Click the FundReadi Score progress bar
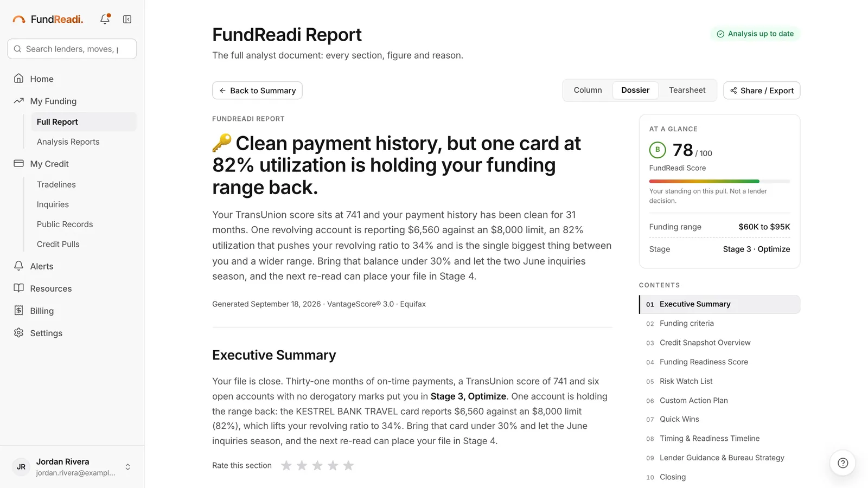Viewport: 868px width, 488px height. 719,181
